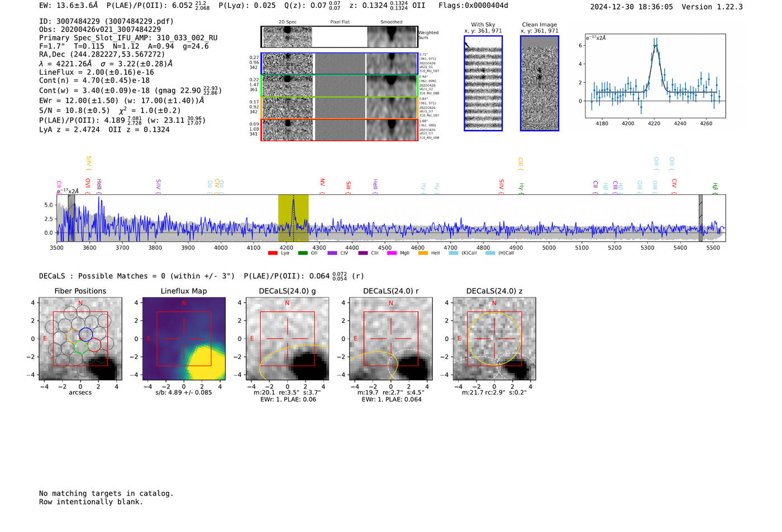Click the gray hatched band near 5460 Å

[x=700, y=218]
